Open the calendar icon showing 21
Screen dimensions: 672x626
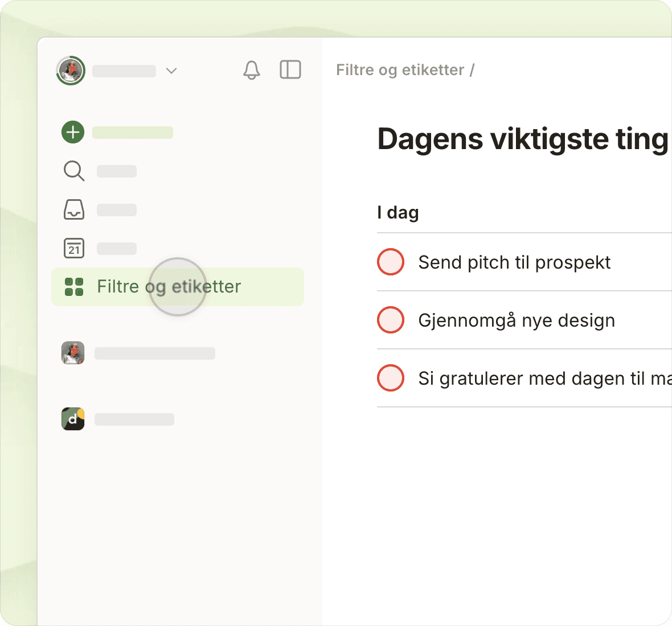(x=73, y=248)
